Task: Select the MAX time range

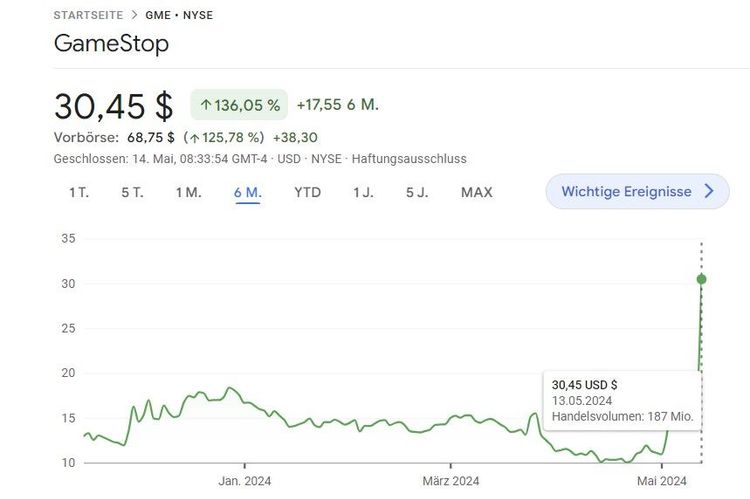Action: pos(476,192)
